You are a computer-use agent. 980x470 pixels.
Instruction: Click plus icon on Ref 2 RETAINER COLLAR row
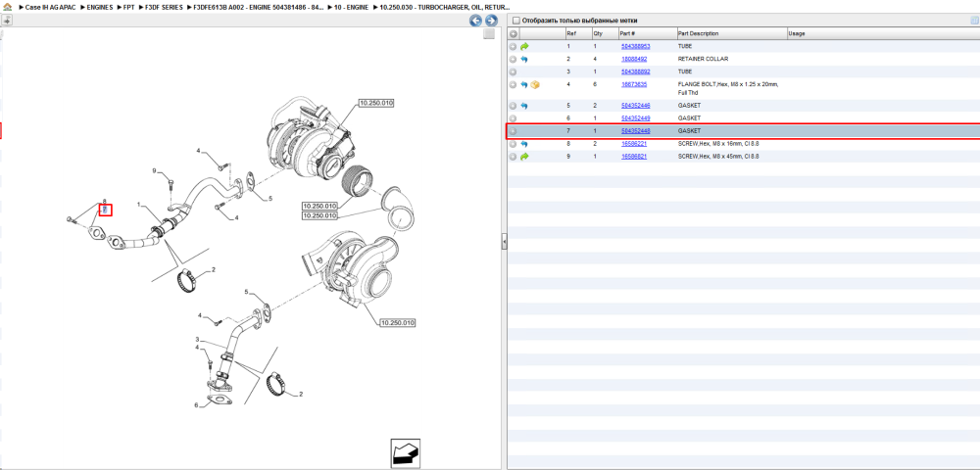click(x=514, y=59)
